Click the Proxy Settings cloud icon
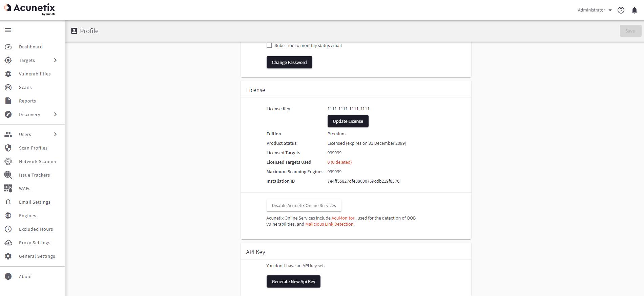Screen dimensions: 644x296 click(x=8, y=243)
